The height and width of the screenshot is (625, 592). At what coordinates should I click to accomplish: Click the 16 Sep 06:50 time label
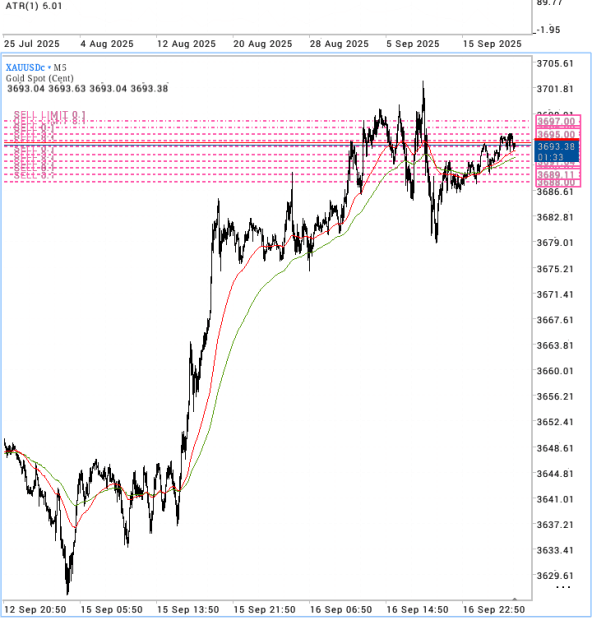coord(341,610)
